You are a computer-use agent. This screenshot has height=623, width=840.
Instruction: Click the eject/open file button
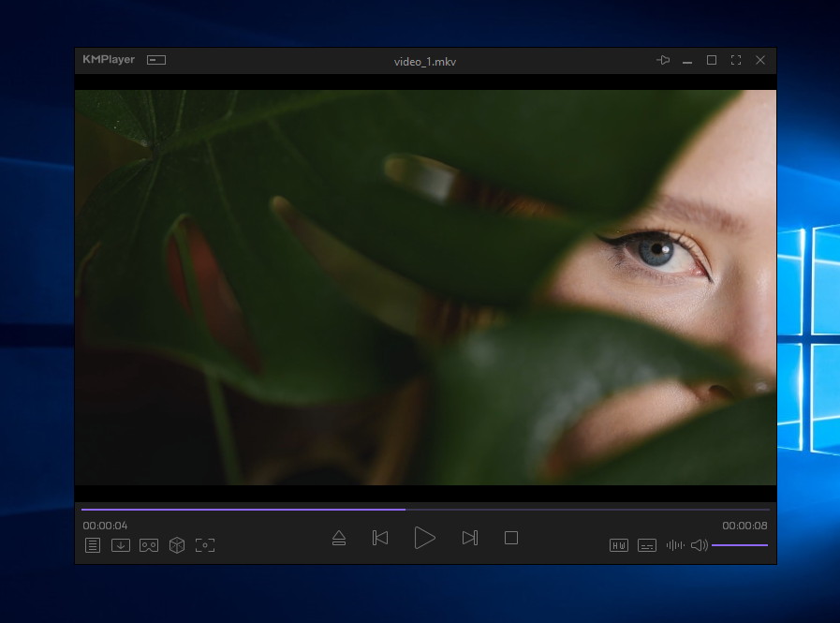pyautogui.click(x=339, y=538)
